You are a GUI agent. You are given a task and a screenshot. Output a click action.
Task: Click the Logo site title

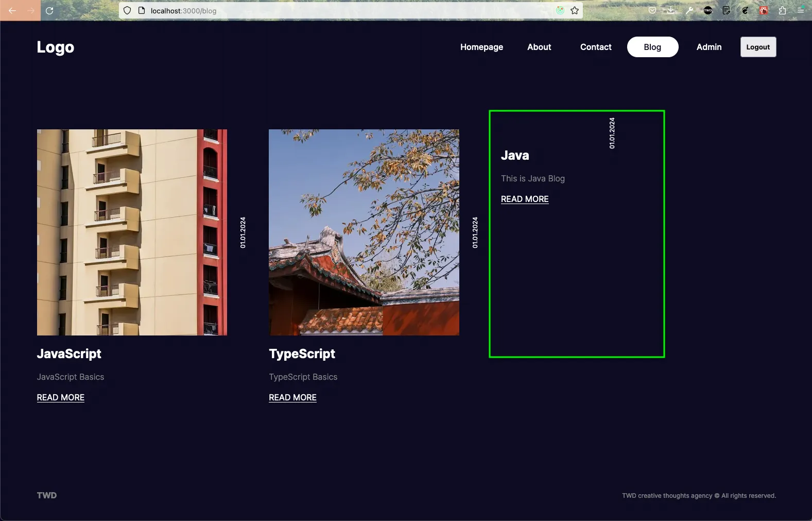pos(56,47)
